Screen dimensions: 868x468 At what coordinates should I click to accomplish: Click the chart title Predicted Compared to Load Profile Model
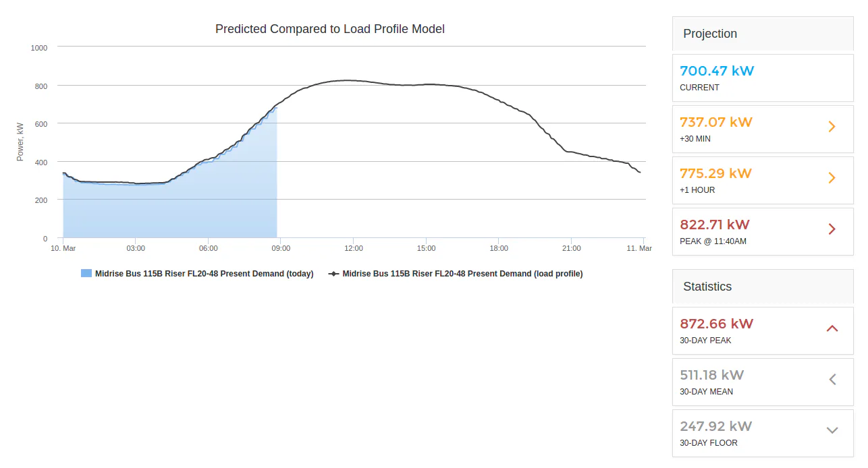(330, 29)
